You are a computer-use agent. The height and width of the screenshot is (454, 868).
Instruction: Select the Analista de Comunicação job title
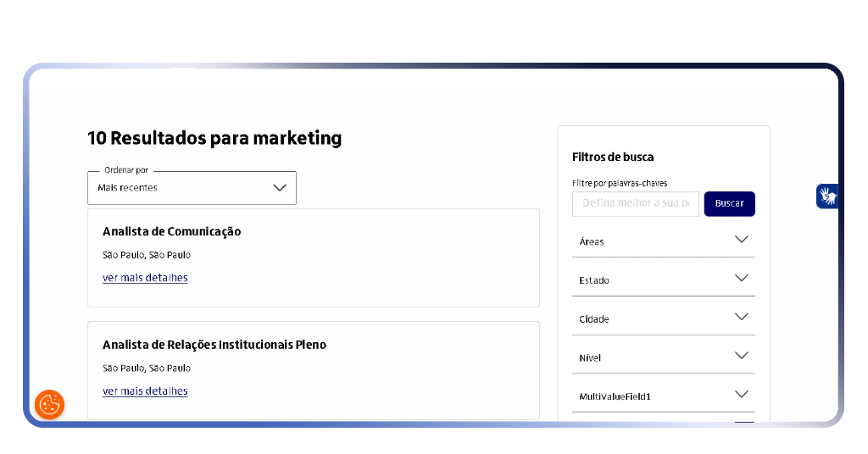coord(171,231)
